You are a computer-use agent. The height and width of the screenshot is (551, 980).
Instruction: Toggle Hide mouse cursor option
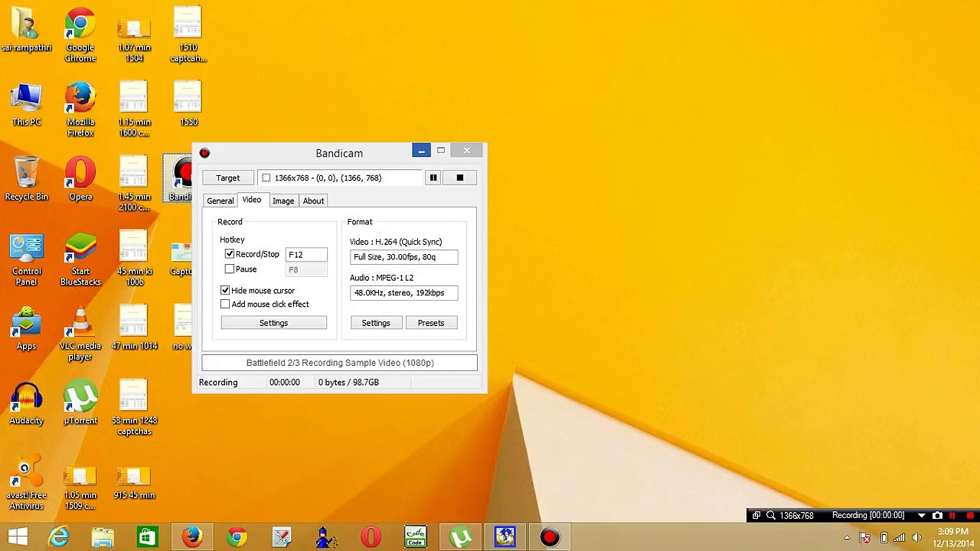pyautogui.click(x=225, y=291)
